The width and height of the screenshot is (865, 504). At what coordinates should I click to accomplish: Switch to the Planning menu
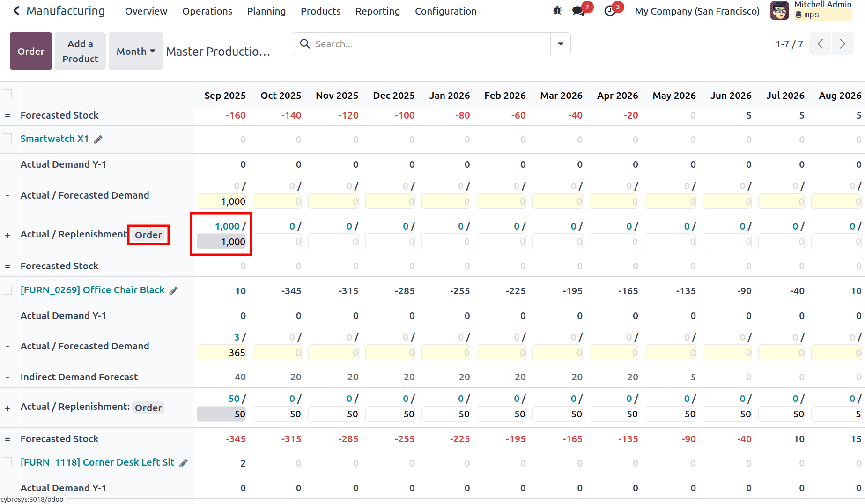coord(266,11)
